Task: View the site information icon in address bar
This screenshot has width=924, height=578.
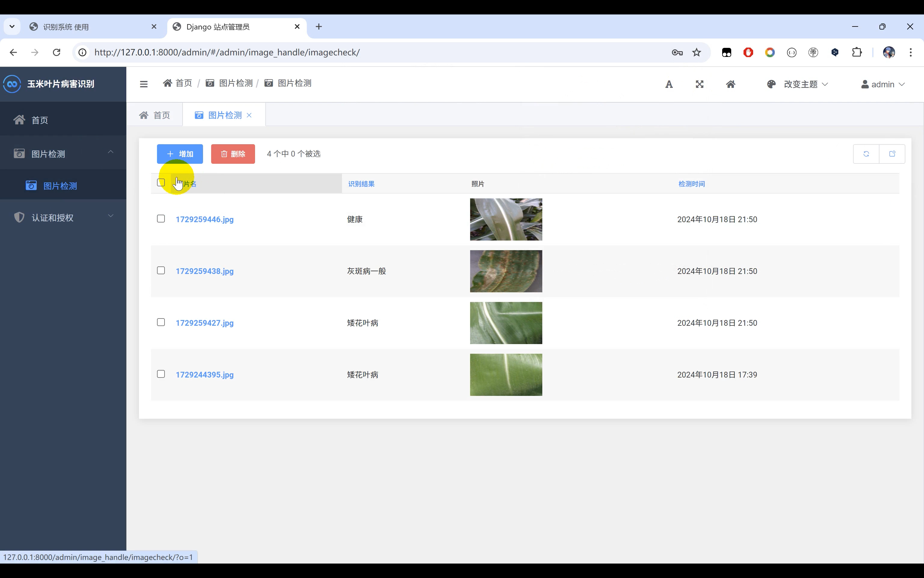Action: coord(82,52)
